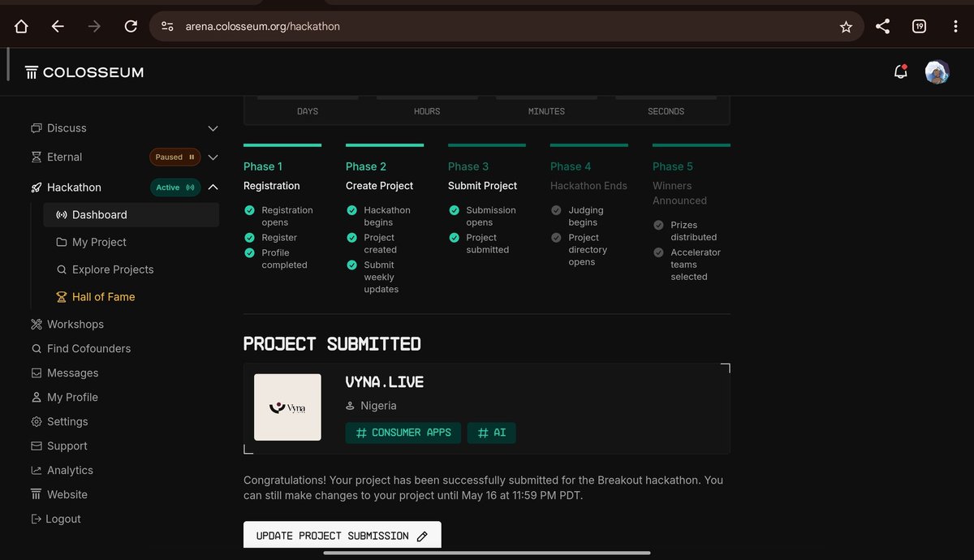Open Find Cofounders
Image resolution: width=974 pixels, height=560 pixels.
pyautogui.click(x=88, y=348)
